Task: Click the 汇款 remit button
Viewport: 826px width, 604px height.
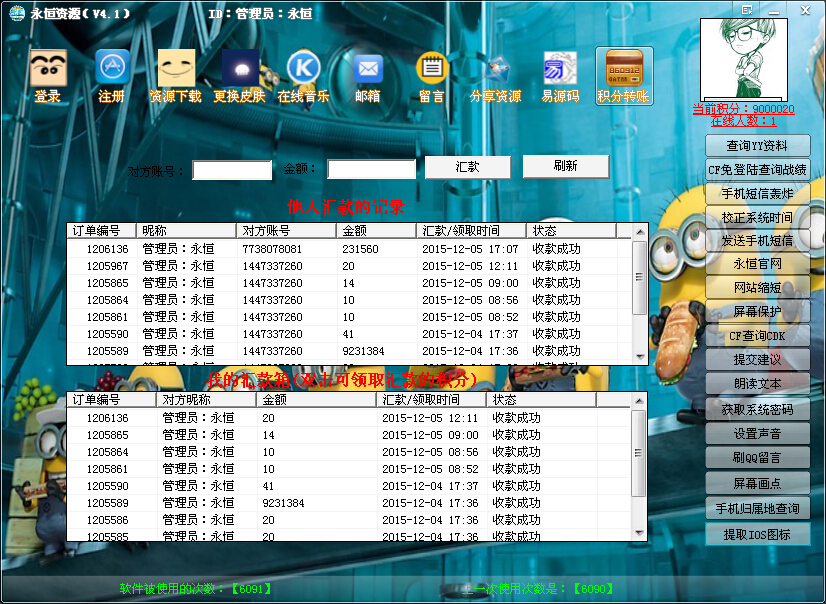Action: pos(468,167)
